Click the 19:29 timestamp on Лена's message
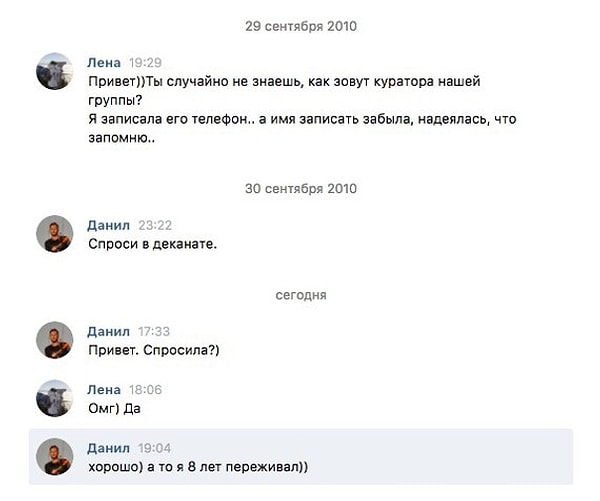This screenshot has width=600, height=501. [x=146, y=62]
